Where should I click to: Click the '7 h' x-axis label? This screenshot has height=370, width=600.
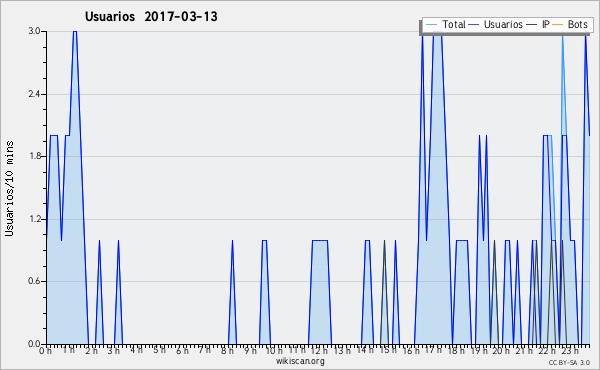point(205,351)
